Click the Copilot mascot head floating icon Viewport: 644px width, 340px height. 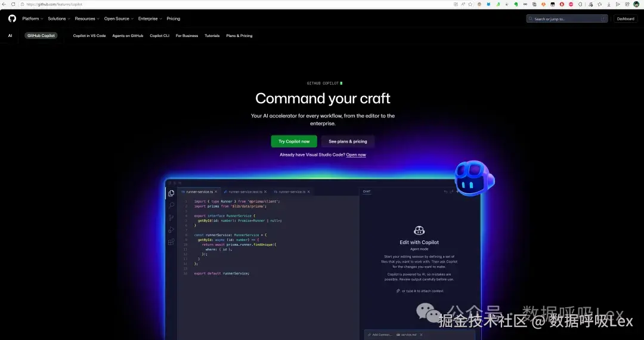475,178
